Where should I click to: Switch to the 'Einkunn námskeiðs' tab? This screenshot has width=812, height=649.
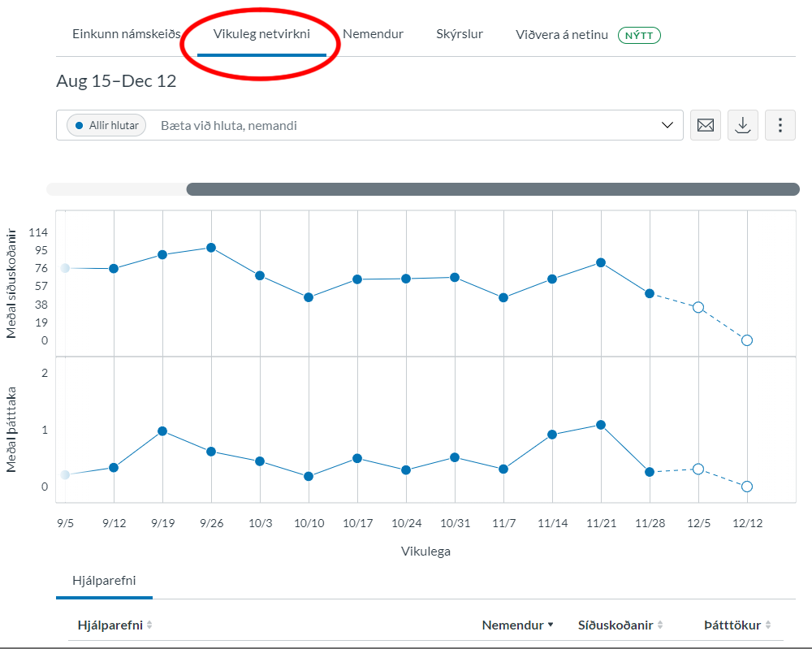pyautogui.click(x=126, y=34)
